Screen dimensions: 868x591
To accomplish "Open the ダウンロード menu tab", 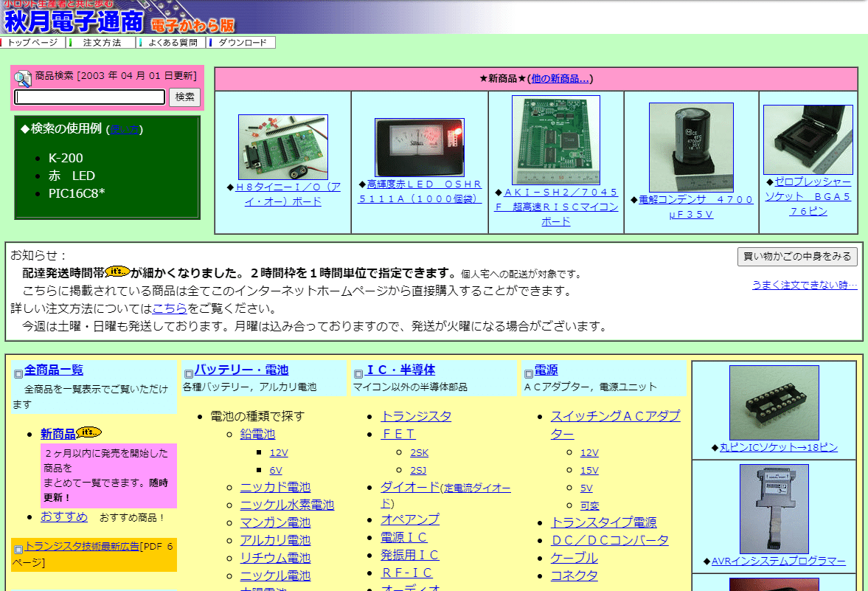I will tap(242, 43).
